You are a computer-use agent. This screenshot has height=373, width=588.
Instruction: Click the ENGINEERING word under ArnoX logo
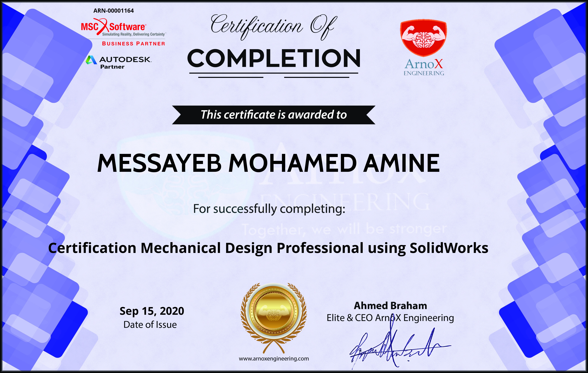click(x=424, y=73)
